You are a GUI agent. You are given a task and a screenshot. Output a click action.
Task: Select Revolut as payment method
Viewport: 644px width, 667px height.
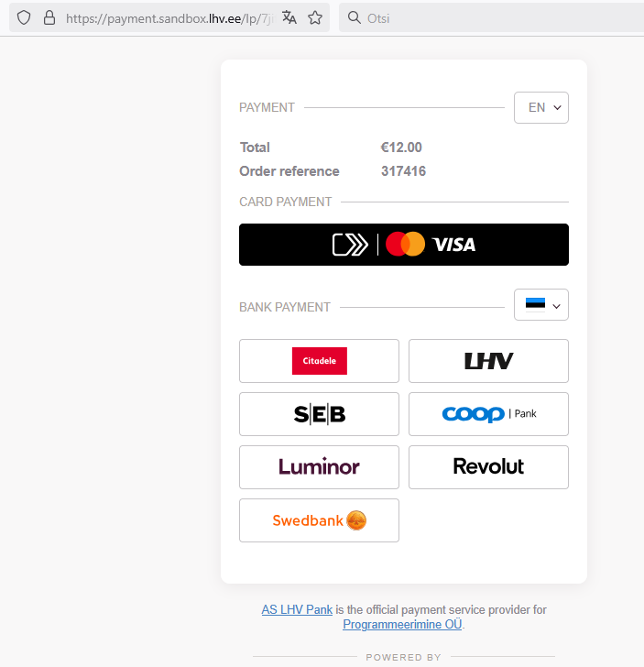[x=488, y=467]
